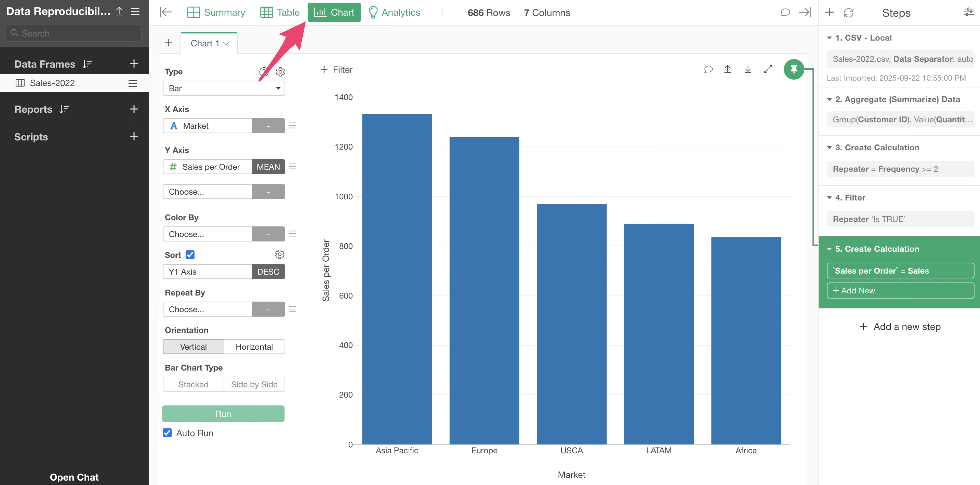Open the Analytics tab
Viewport: 980px width, 485px height.
(394, 12)
